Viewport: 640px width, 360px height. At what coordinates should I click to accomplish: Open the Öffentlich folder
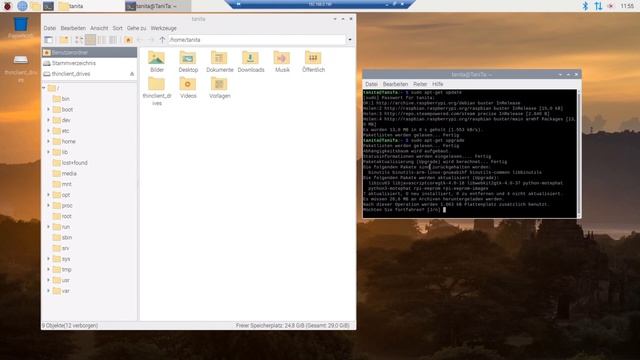(x=313, y=62)
